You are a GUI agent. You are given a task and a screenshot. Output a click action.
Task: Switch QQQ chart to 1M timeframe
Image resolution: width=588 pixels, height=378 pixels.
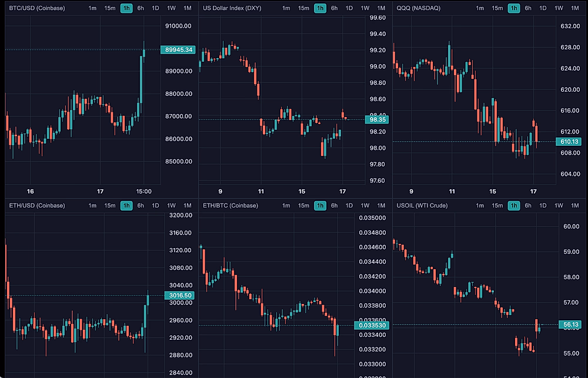(575, 8)
